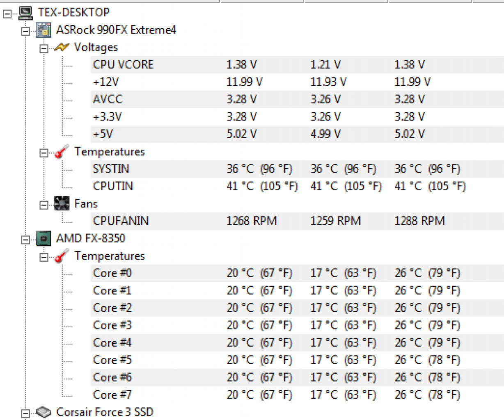The width and height of the screenshot is (504, 420).
Task: Click the 1259 RPM minimum fan value
Action: pyautogui.click(x=336, y=221)
